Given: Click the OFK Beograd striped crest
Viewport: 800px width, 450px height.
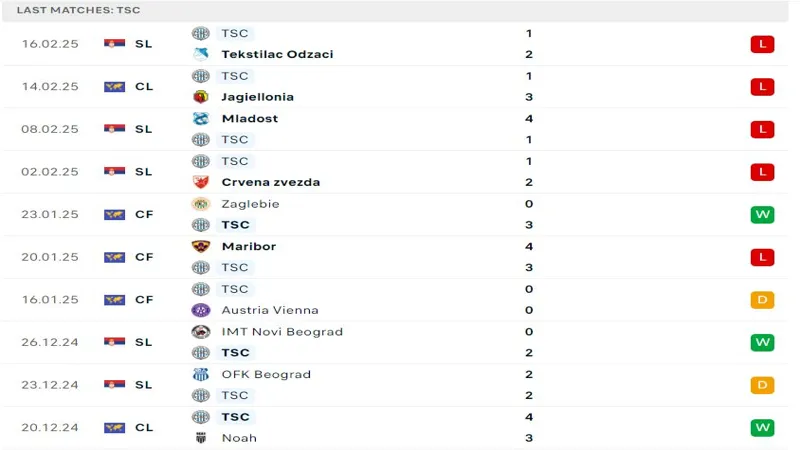Looking at the screenshot, I should [201, 374].
